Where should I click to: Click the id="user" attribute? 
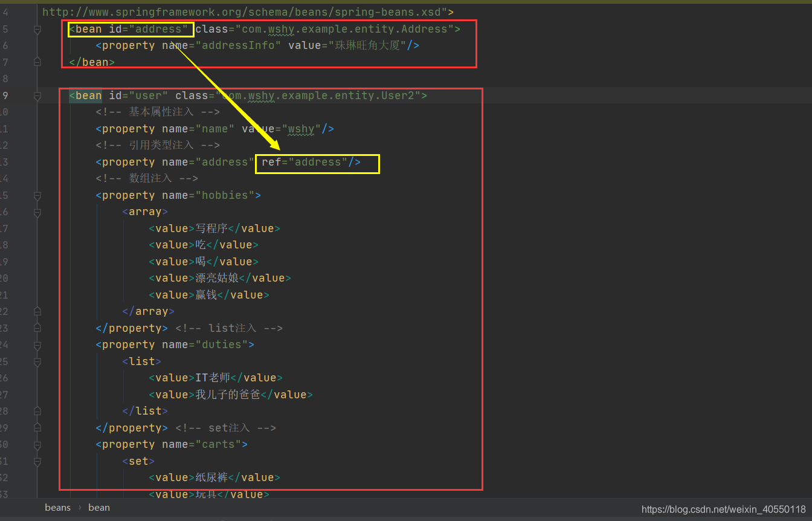tap(138, 95)
